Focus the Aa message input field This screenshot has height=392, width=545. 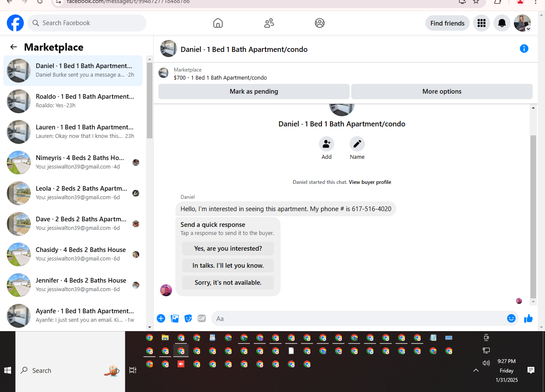coord(358,318)
